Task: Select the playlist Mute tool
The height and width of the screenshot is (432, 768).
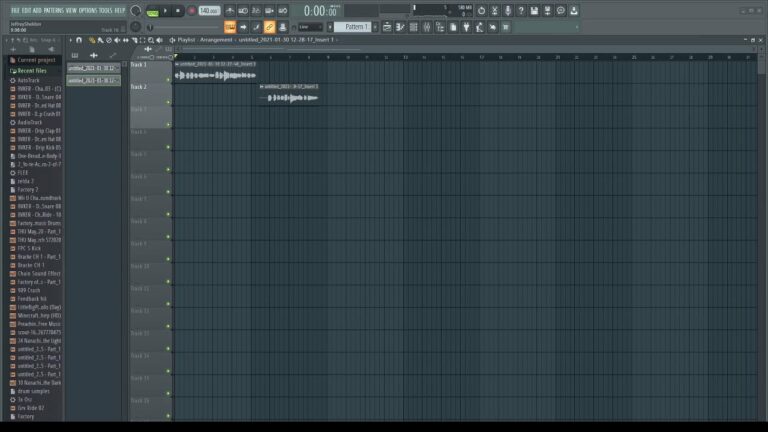Action: tap(117, 40)
